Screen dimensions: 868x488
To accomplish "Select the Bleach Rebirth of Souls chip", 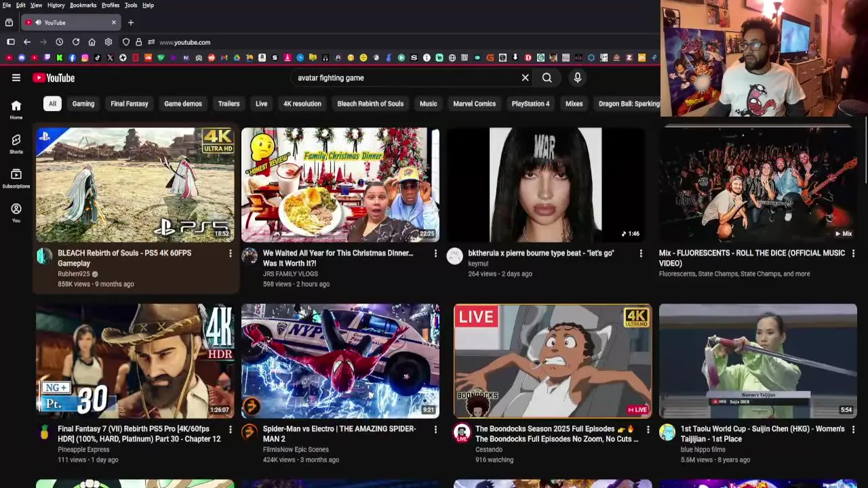I will [x=370, y=104].
